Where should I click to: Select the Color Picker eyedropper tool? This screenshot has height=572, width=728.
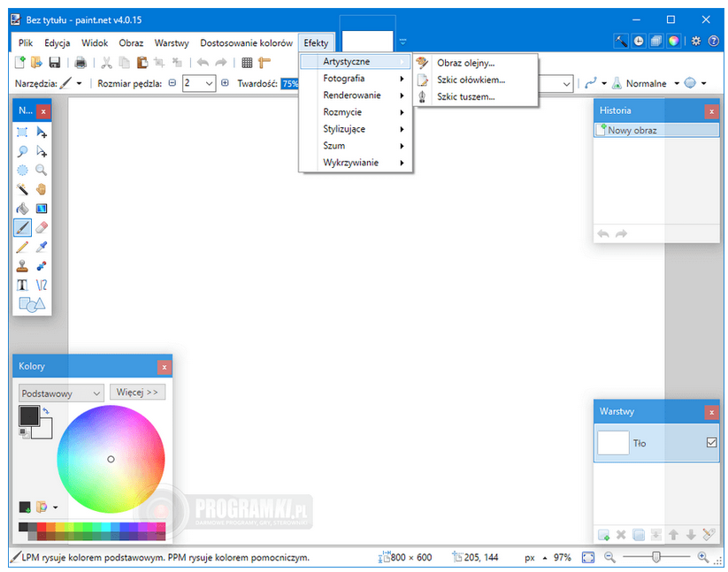tap(42, 247)
